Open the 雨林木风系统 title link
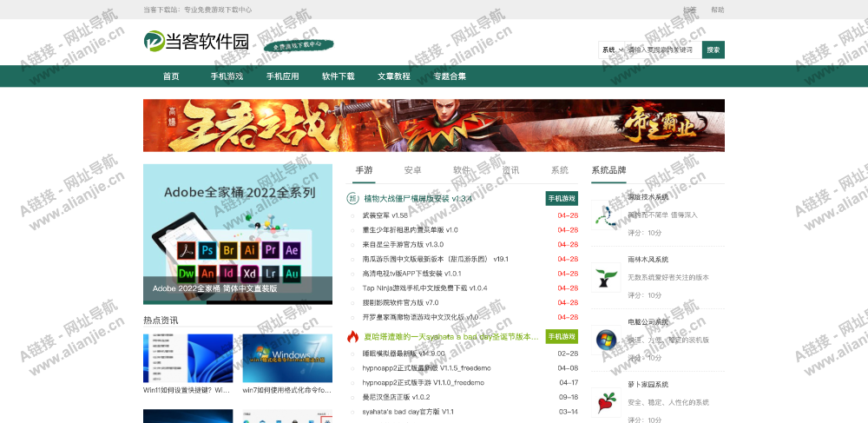Screen dimensions: 868x423 tap(648, 259)
